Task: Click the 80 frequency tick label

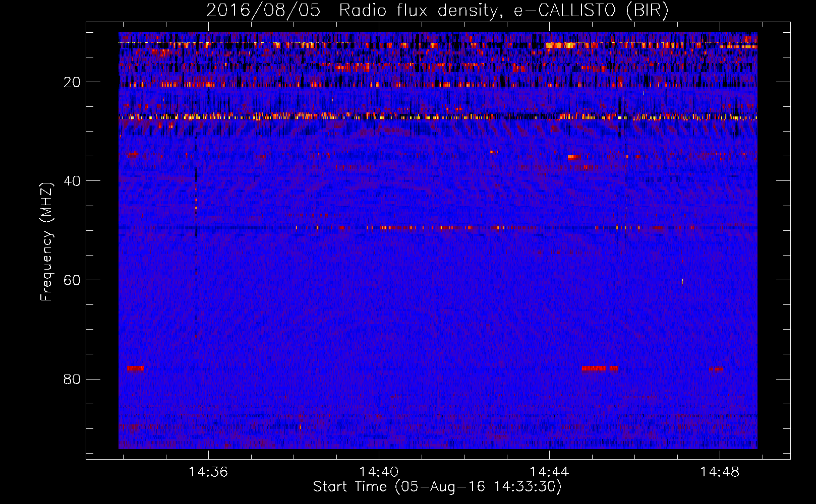Action: tap(73, 379)
